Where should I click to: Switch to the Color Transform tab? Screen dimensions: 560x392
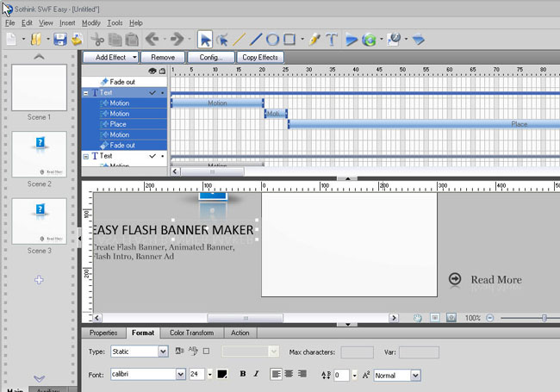(x=192, y=333)
